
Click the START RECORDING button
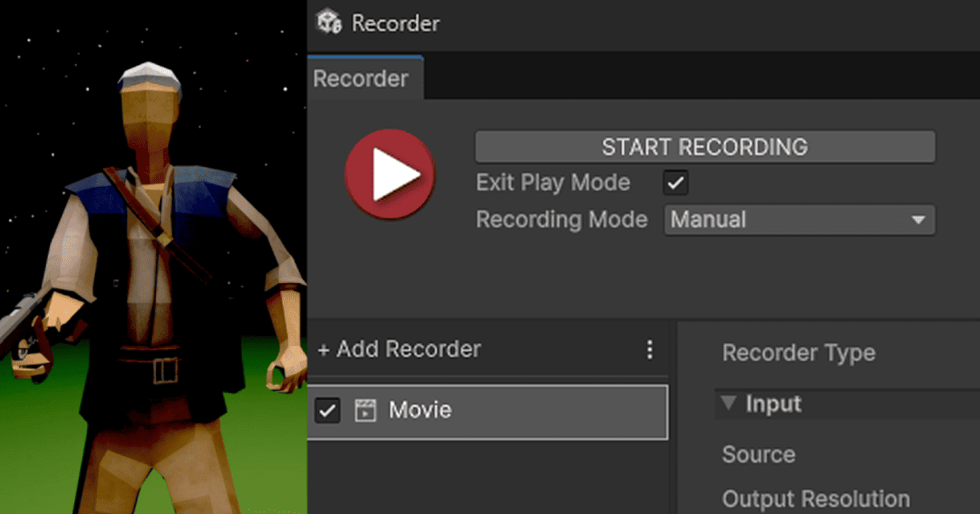tap(705, 147)
